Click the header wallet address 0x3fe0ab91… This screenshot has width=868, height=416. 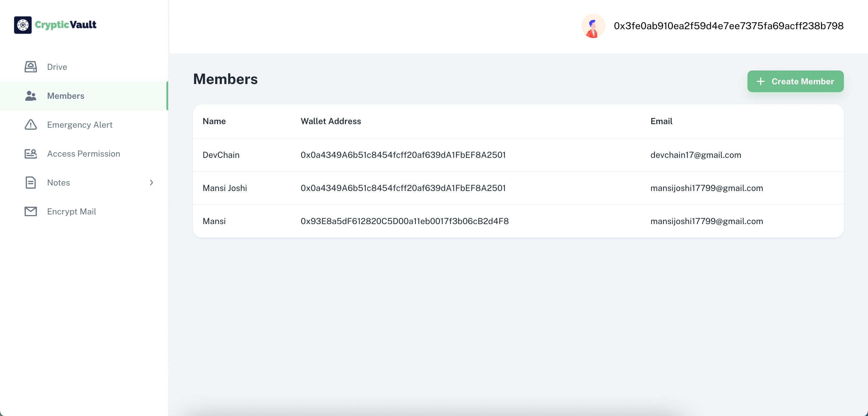728,26
